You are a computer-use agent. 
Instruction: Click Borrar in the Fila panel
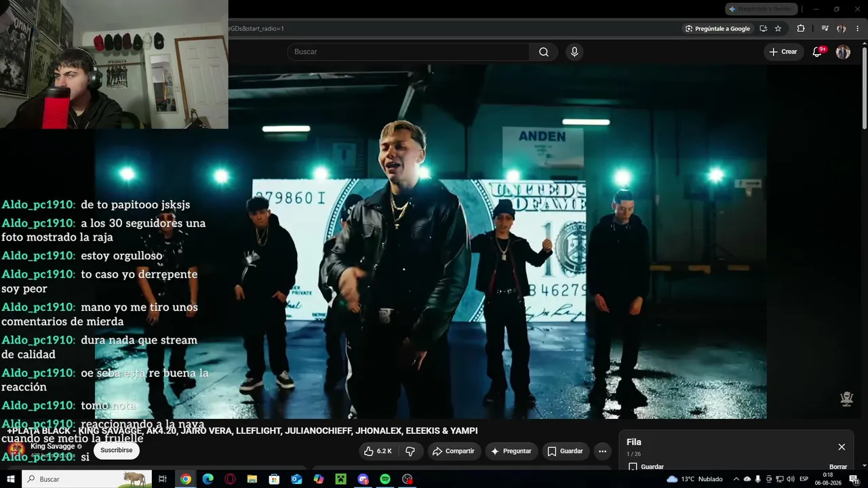[838, 467]
